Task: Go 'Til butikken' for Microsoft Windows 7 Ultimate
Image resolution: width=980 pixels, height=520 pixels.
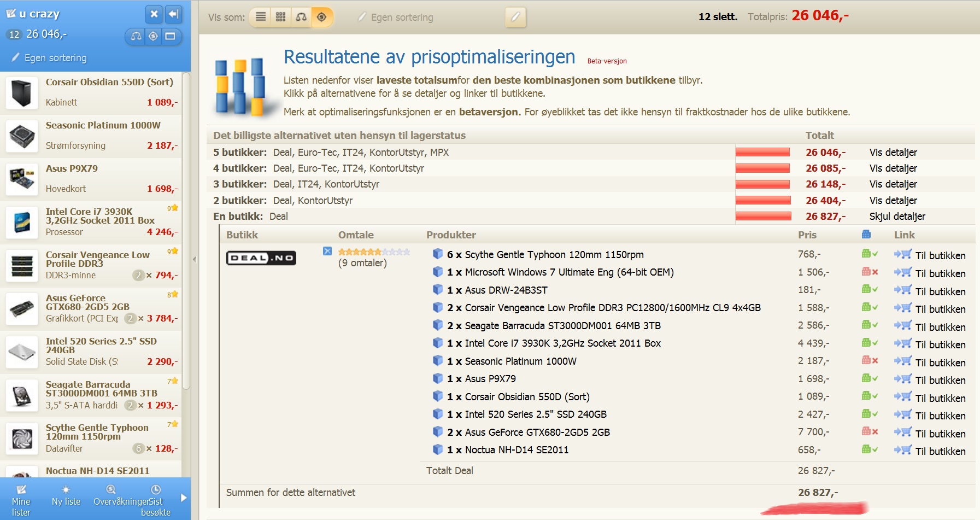Action: pyautogui.click(x=940, y=273)
